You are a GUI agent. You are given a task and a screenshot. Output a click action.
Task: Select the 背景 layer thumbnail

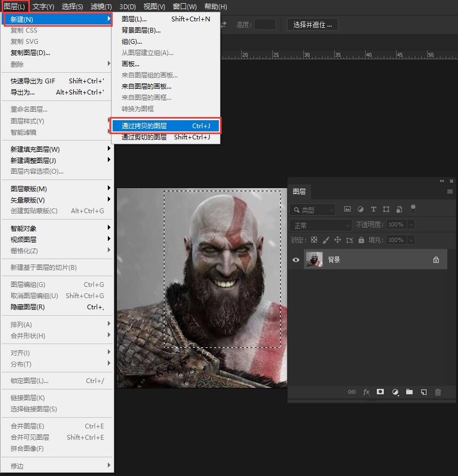pyautogui.click(x=314, y=260)
